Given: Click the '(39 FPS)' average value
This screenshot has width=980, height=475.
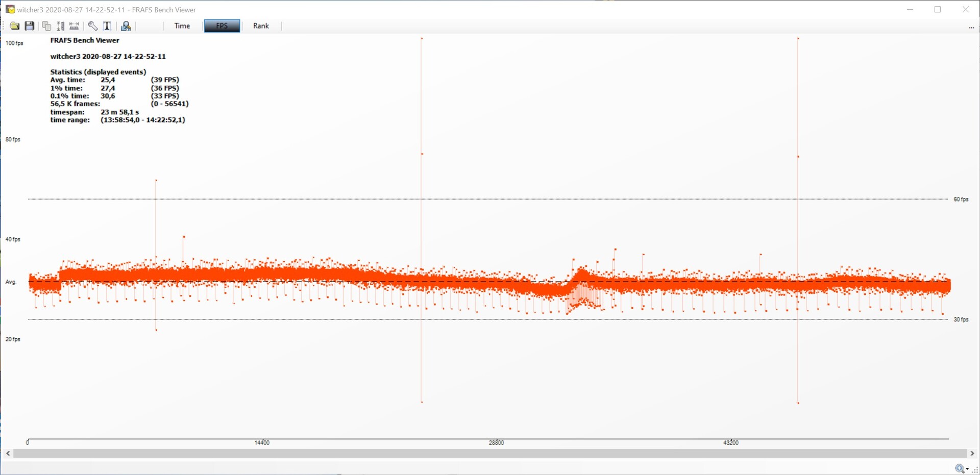Looking at the screenshot, I should coord(165,80).
